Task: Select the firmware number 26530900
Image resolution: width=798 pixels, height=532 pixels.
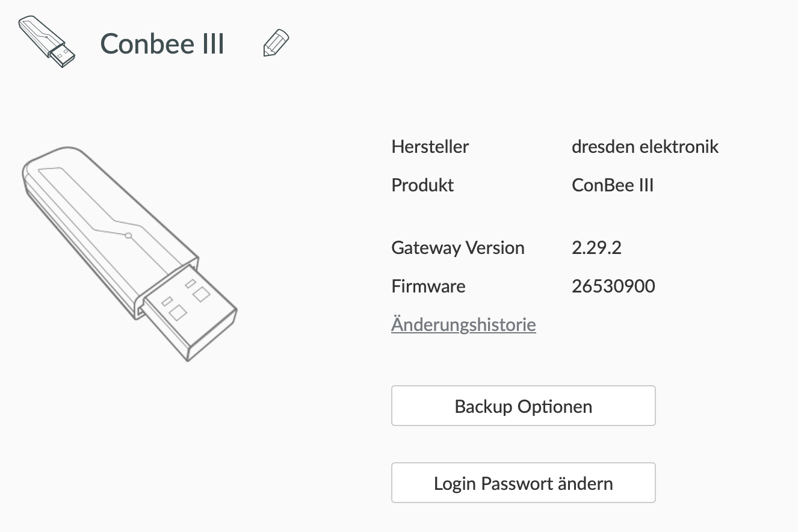Action: (613, 286)
